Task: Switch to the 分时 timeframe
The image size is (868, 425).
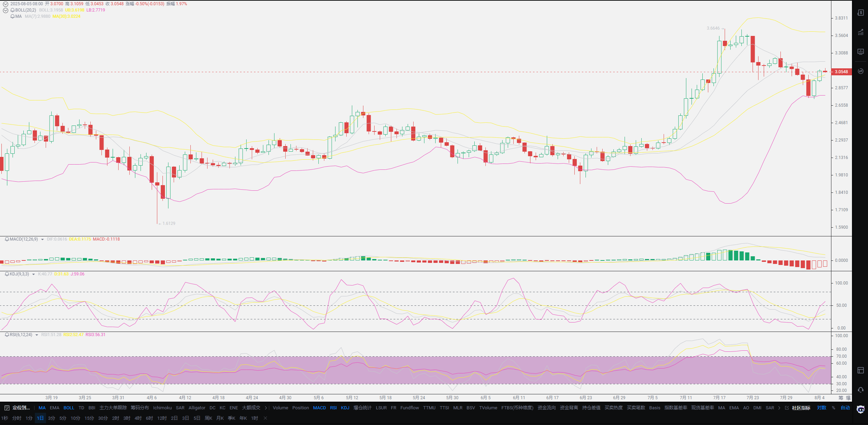Action: point(17,418)
